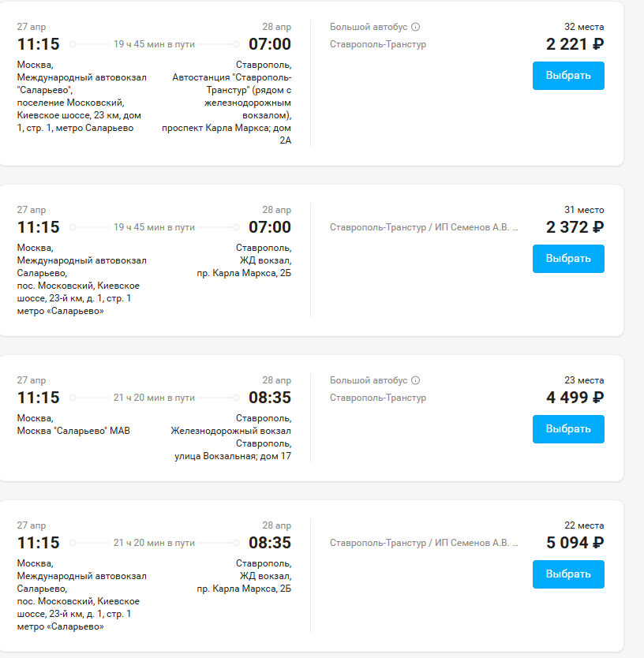Click the 2 221 ₽ price

pos(575,44)
